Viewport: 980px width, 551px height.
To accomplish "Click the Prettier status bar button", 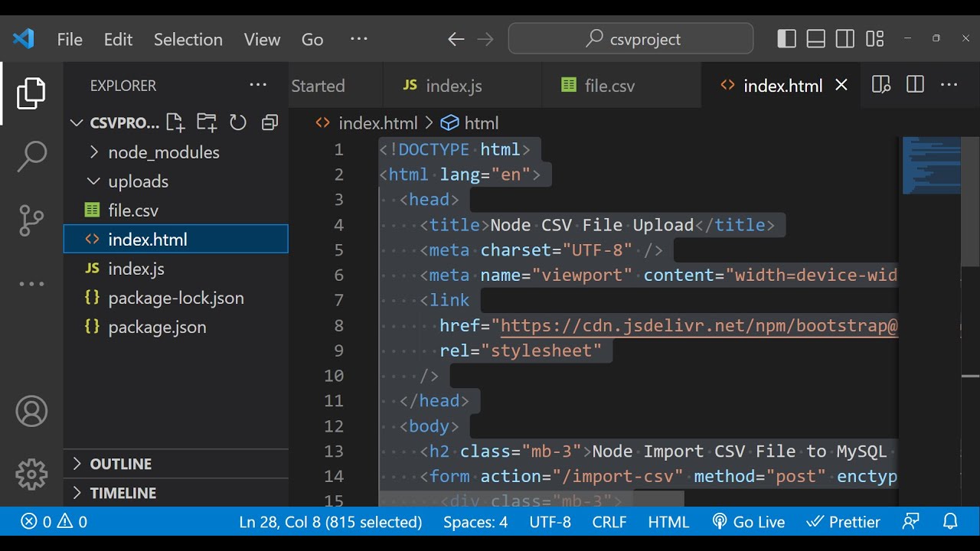I will click(x=844, y=522).
